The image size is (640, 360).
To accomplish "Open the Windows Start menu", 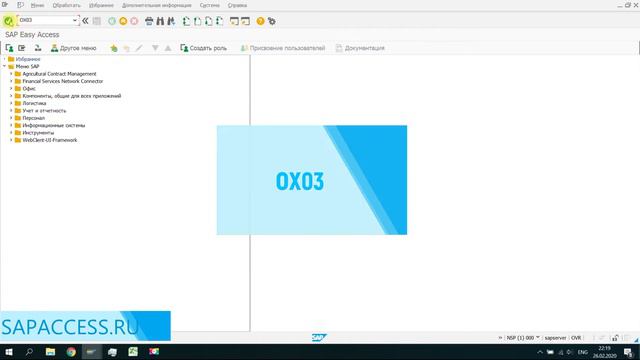I will [x=9, y=352].
